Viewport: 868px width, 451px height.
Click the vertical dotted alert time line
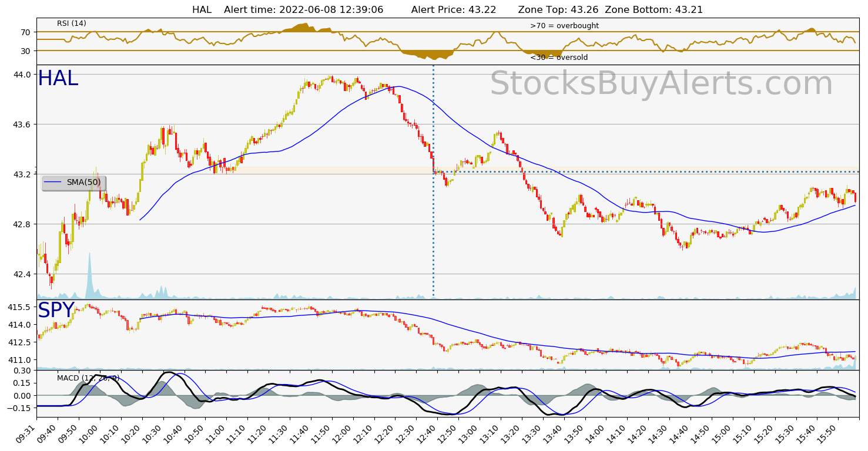pos(434,181)
